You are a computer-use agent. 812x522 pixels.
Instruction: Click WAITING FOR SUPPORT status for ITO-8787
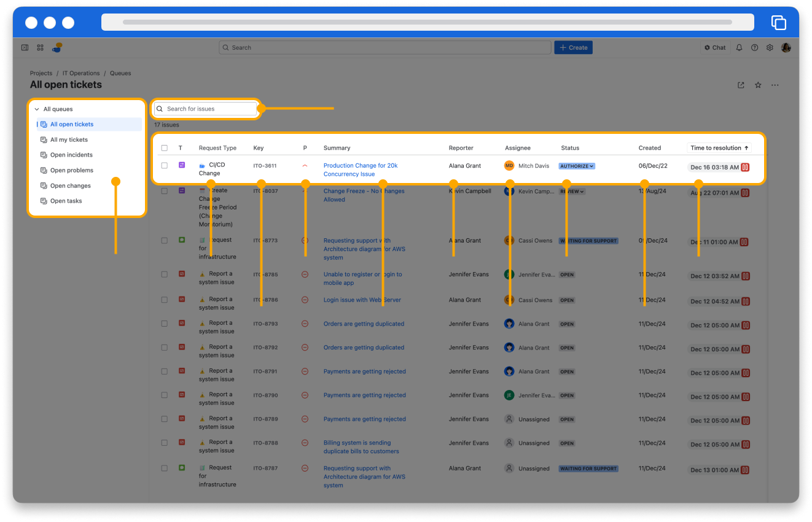(x=588, y=469)
